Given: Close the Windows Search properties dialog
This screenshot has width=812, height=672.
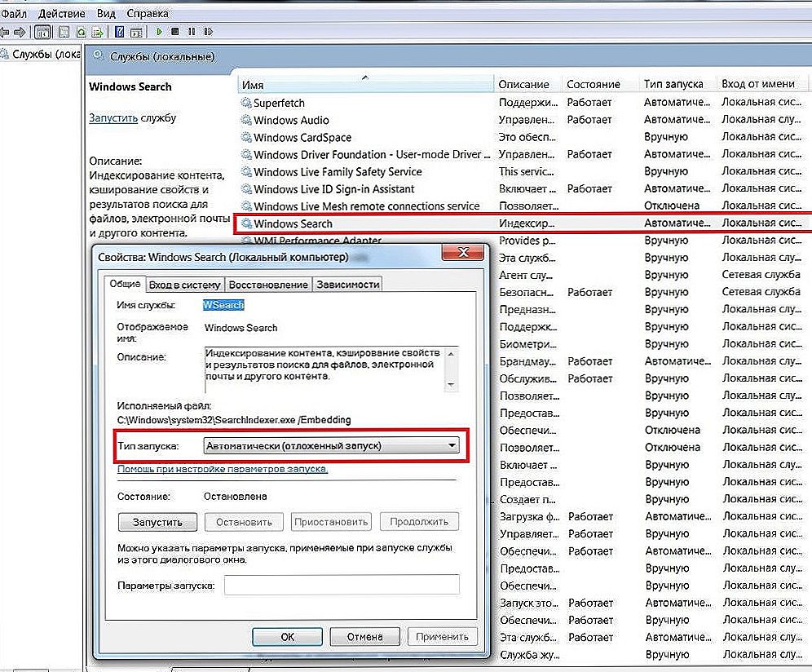Looking at the screenshot, I should [464, 252].
